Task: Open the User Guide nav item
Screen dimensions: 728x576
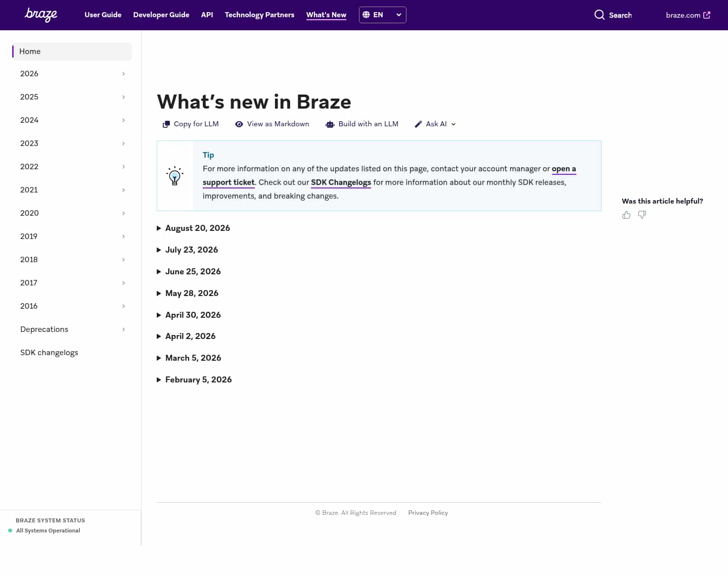Action: [x=103, y=15]
